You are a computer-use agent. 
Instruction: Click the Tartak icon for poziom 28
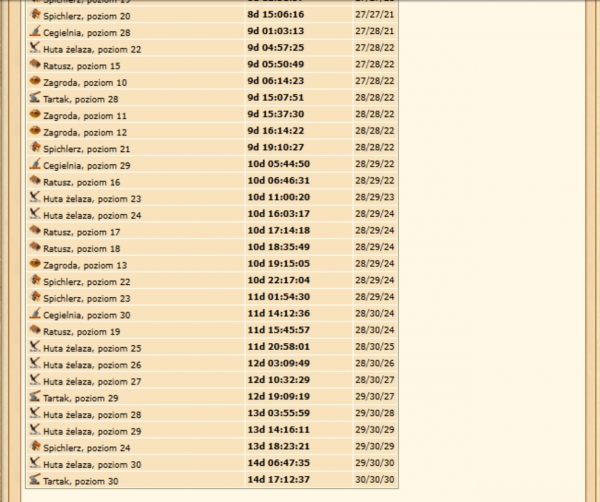[35, 98]
